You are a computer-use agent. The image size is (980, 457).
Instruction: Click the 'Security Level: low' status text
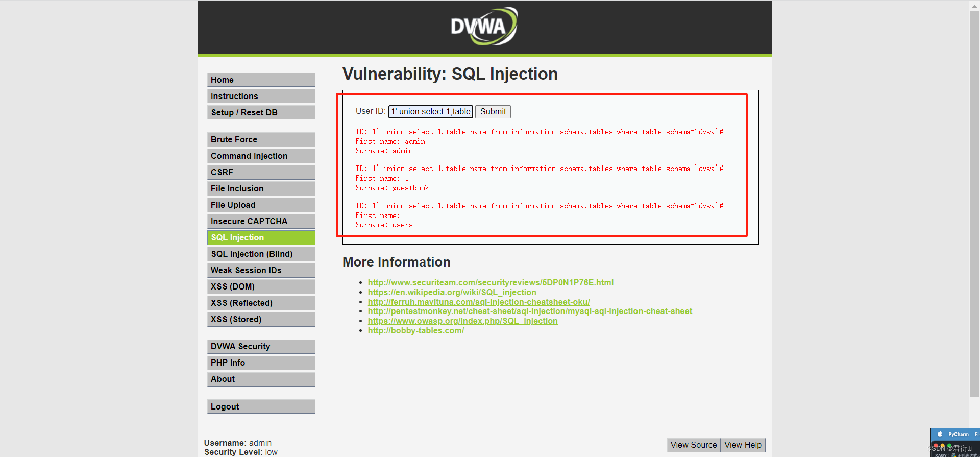pos(241,452)
